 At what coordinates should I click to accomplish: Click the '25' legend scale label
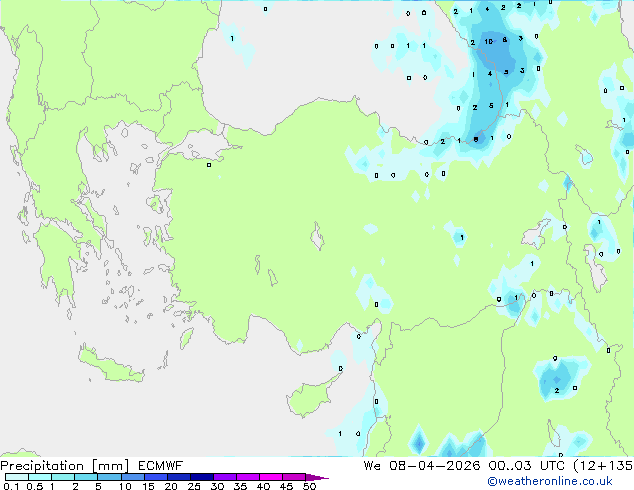[194, 486]
